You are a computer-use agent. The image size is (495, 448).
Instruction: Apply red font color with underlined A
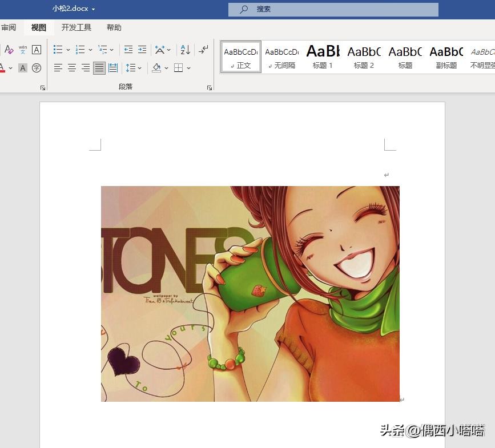tap(2, 68)
